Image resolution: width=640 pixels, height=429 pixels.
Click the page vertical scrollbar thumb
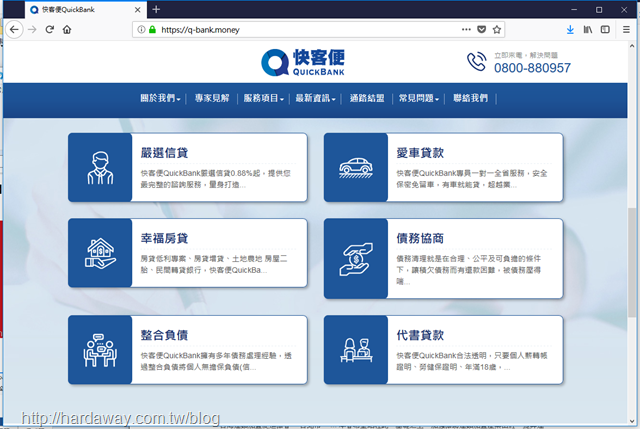[x=632, y=262]
